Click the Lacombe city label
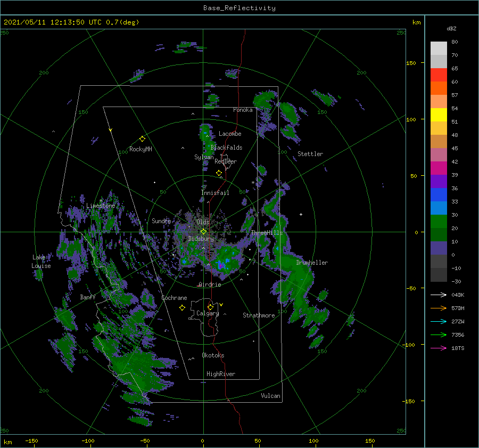 pos(230,134)
